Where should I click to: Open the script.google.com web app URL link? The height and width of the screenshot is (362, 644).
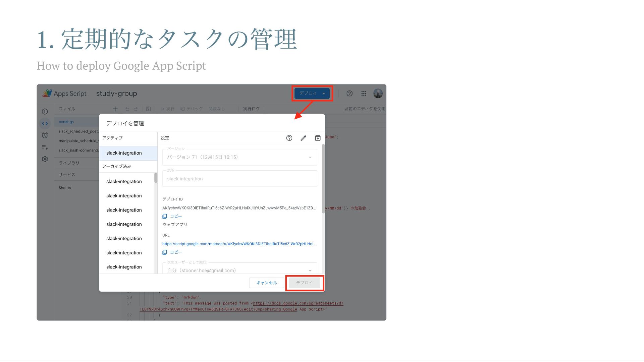click(239, 244)
